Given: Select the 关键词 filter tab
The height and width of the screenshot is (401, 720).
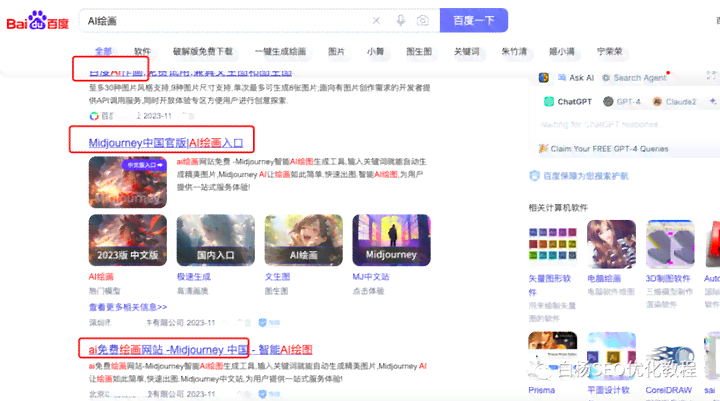Looking at the screenshot, I should click(467, 51).
